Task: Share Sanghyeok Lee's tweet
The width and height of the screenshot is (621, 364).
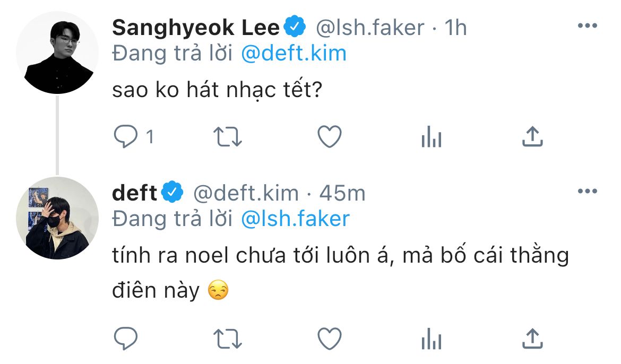Action: [x=532, y=137]
